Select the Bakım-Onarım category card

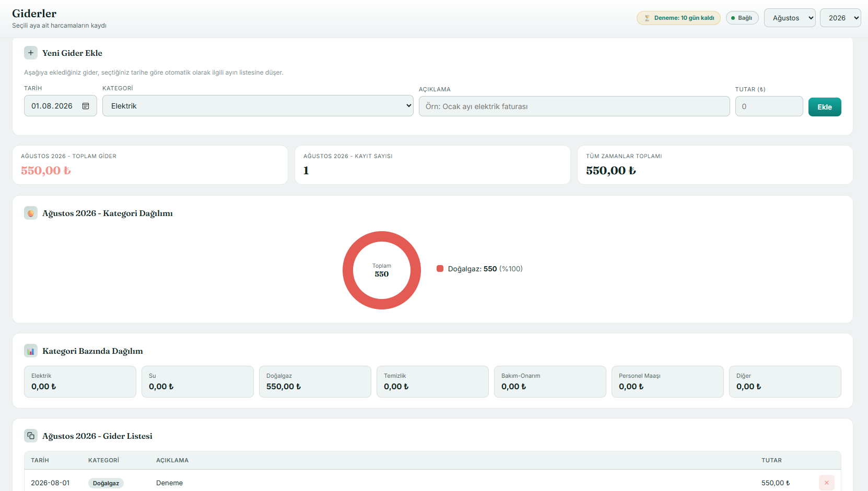click(x=550, y=381)
